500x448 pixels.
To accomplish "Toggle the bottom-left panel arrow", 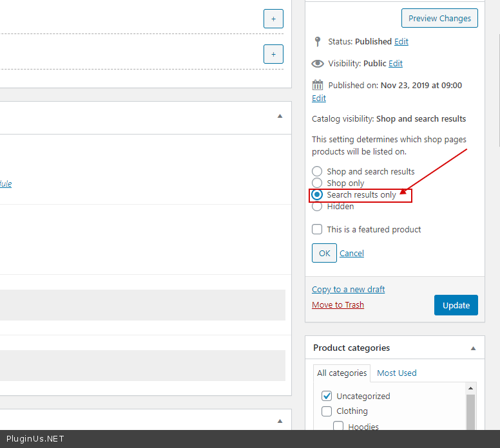I will (x=280, y=421).
